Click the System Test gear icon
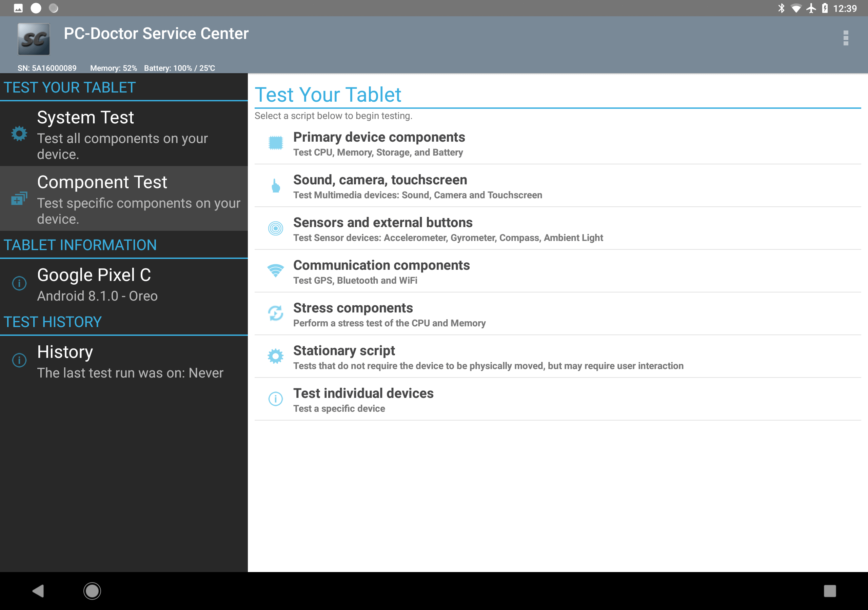The height and width of the screenshot is (610, 868). tap(19, 134)
